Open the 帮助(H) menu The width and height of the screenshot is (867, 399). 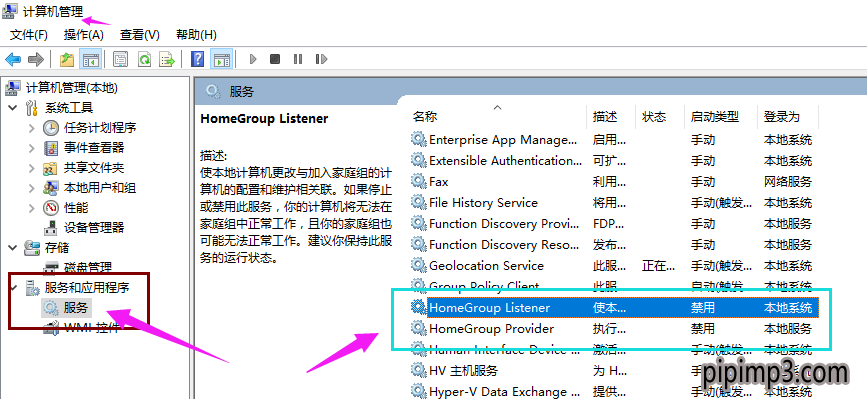196,35
